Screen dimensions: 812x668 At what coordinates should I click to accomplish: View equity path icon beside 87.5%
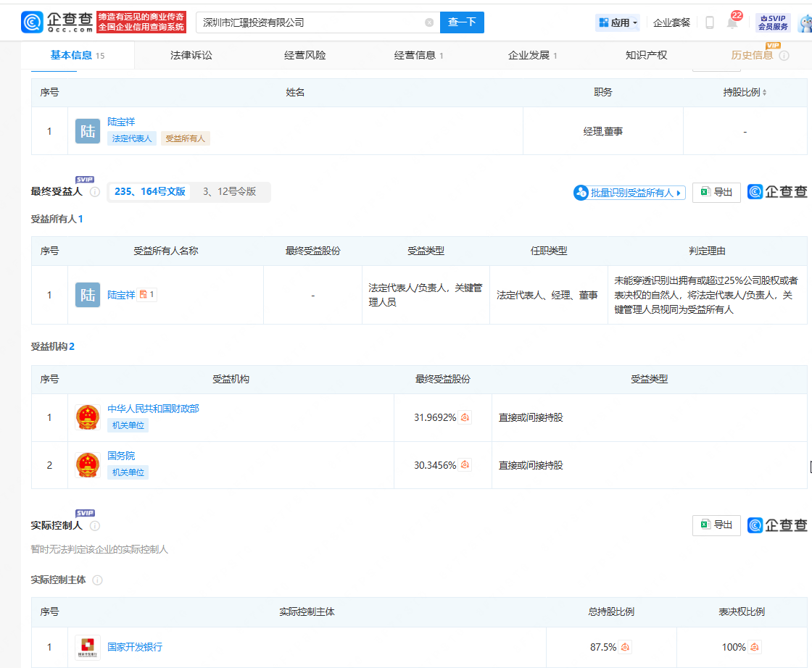(625, 647)
